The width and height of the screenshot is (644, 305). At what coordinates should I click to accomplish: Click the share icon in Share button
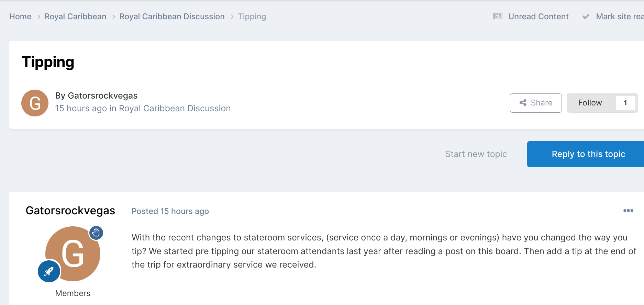click(x=523, y=103)
